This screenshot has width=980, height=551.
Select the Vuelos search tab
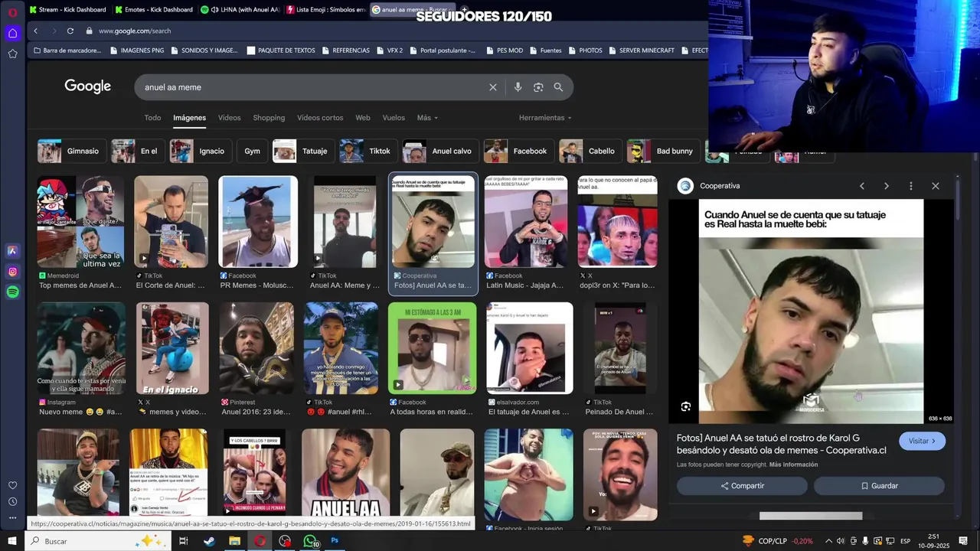tap(394, 118)
